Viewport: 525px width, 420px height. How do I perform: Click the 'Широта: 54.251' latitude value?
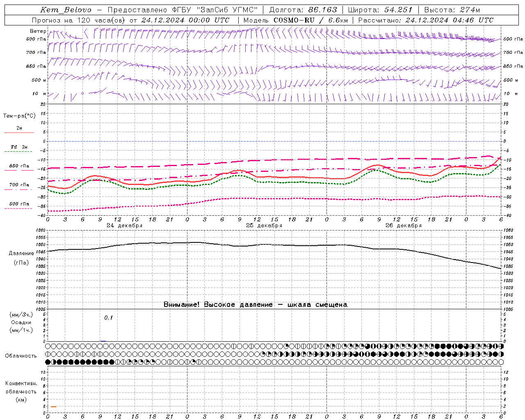[x=380, y=10]
